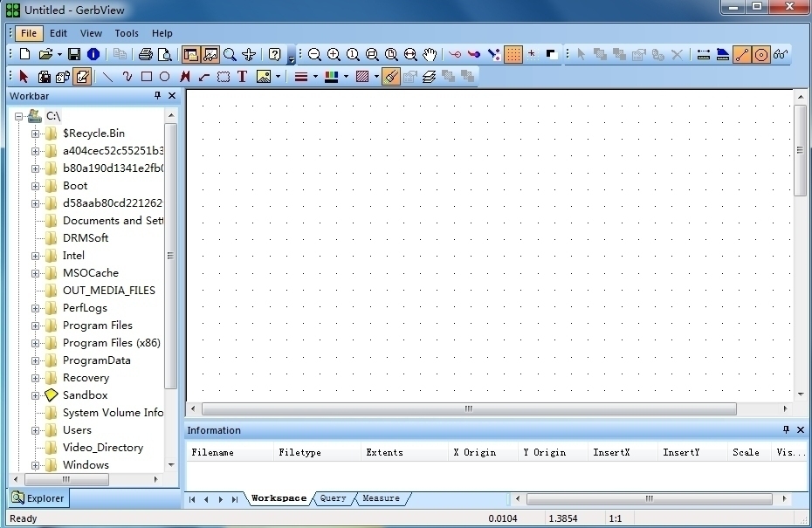Open the File menu
Screen dimensions: 812x528
[x=29, y=33]
